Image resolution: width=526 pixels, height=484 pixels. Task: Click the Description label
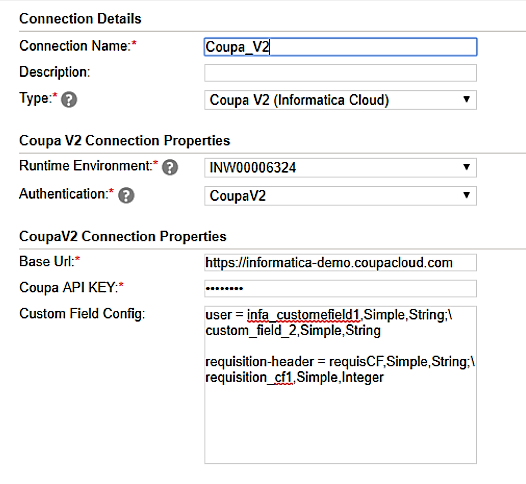[x=55, y=72]
